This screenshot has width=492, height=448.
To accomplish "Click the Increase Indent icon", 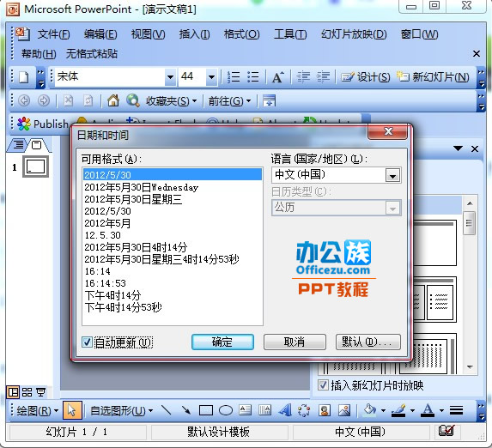I will [323, 77].
